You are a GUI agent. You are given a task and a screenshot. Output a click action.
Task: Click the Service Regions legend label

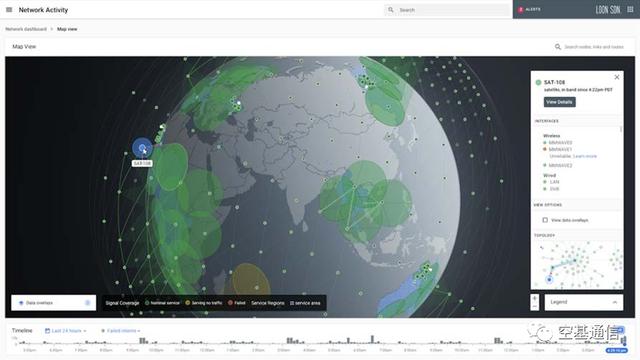268,303
